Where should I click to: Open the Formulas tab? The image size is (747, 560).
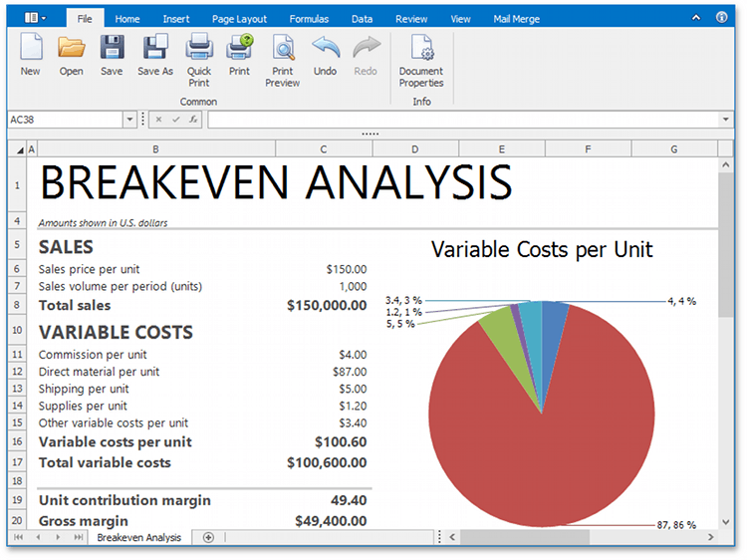point(309,19)
